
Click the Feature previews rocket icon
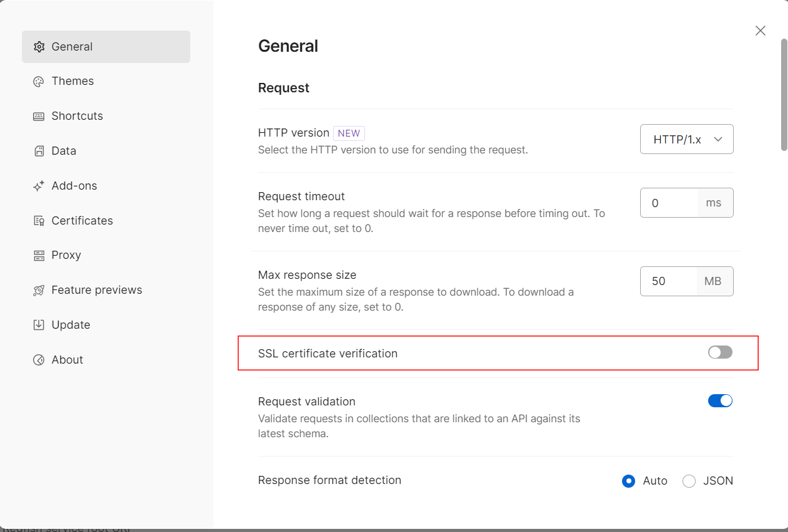coord(39,291)
